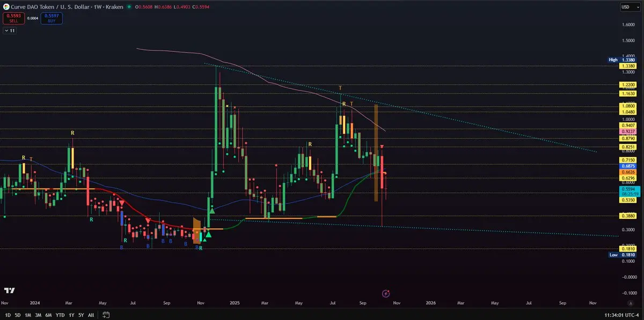
Task: Select the 5D time range
Action: [18, 315]
